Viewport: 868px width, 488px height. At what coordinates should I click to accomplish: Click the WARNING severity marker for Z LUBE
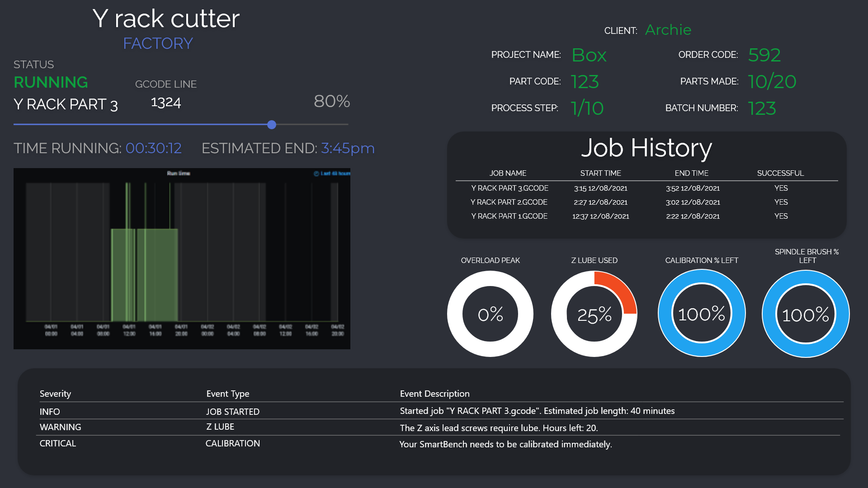pos(60,427)
